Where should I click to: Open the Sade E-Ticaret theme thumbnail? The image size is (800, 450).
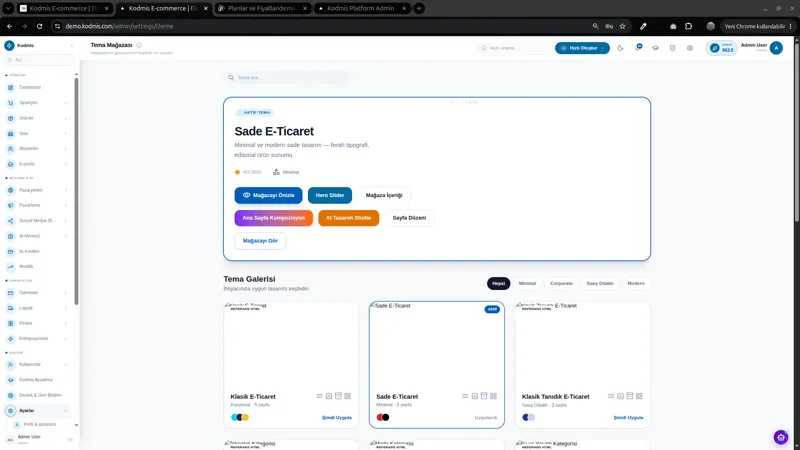437,344
